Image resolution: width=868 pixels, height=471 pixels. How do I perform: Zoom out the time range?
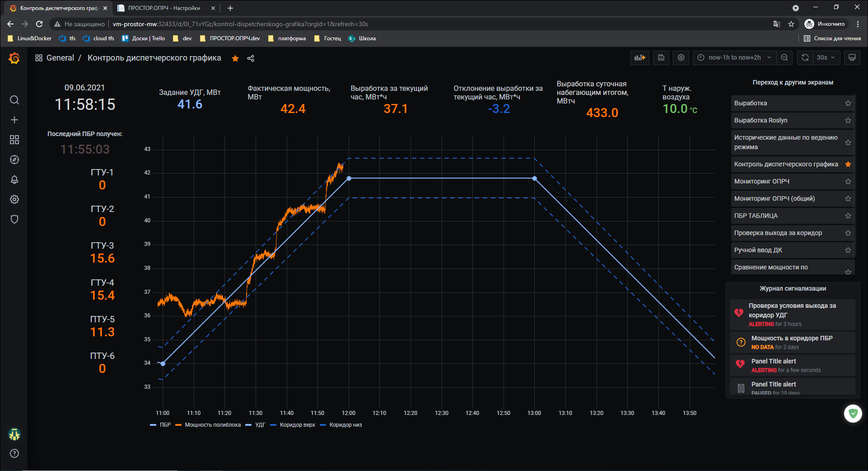click(x=784, y=58)
